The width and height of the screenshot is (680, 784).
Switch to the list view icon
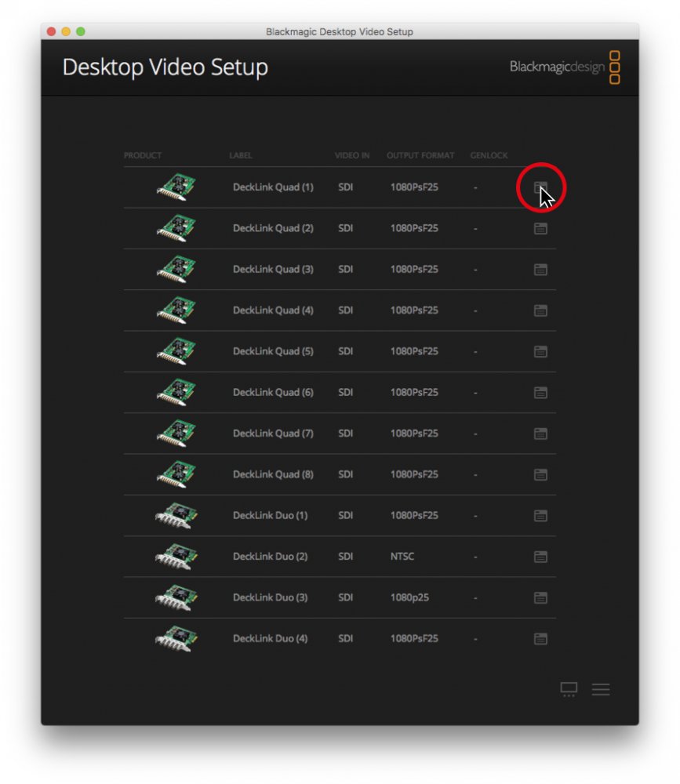pos(601,689)
